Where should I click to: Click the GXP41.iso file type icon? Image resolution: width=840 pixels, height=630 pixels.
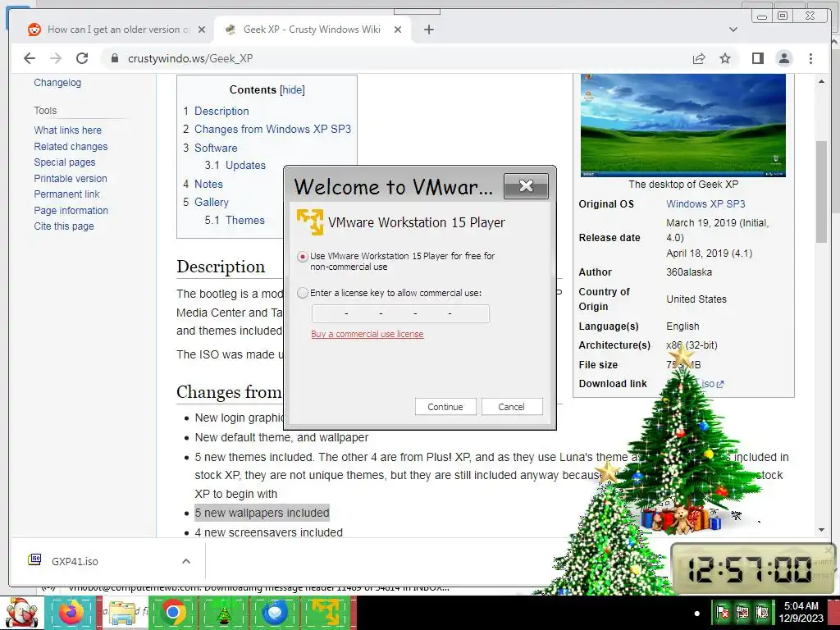point(34,559)
